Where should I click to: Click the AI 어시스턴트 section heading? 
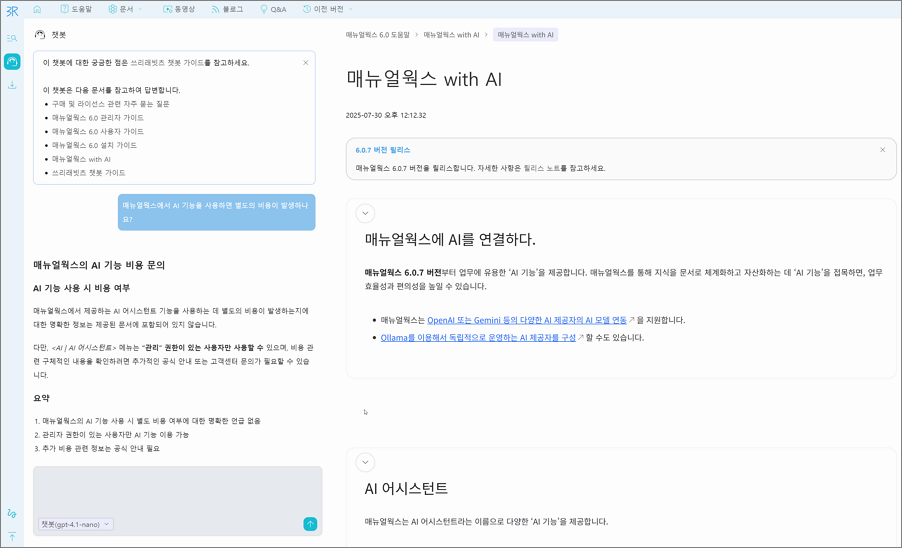coord(406,489)
